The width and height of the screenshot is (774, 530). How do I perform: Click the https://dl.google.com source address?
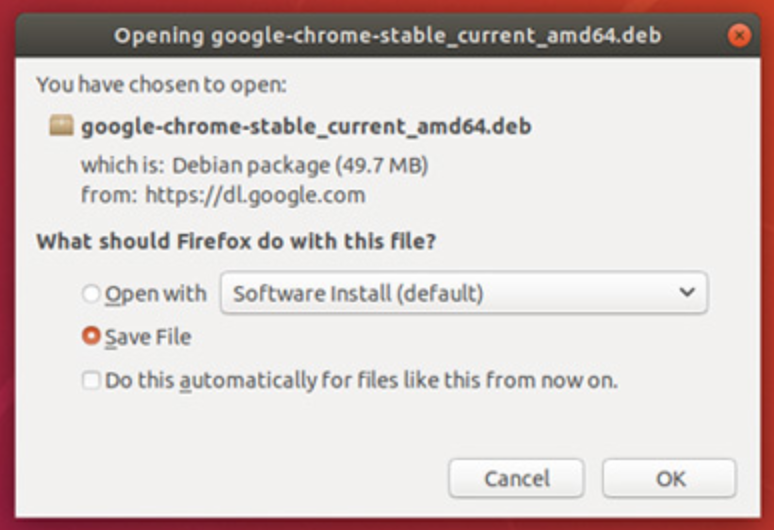click(255, 195)
